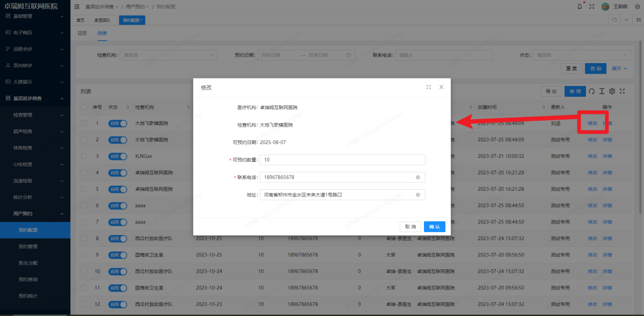Toggle the 启用 switch in row 3
The width and height of the screenshot is (644, 316).
tap(117, 156)
